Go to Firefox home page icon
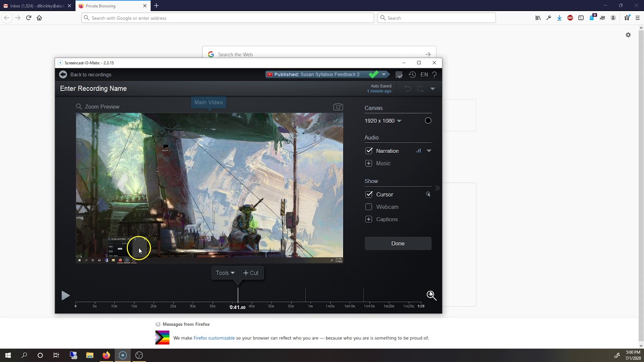644x362 pixels. [39, 18]
